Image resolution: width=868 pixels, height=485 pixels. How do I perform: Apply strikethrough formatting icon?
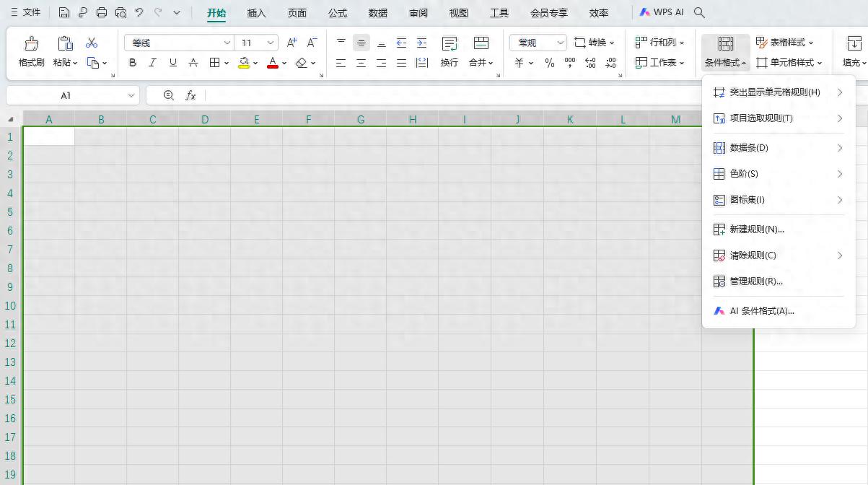[193, 63]
